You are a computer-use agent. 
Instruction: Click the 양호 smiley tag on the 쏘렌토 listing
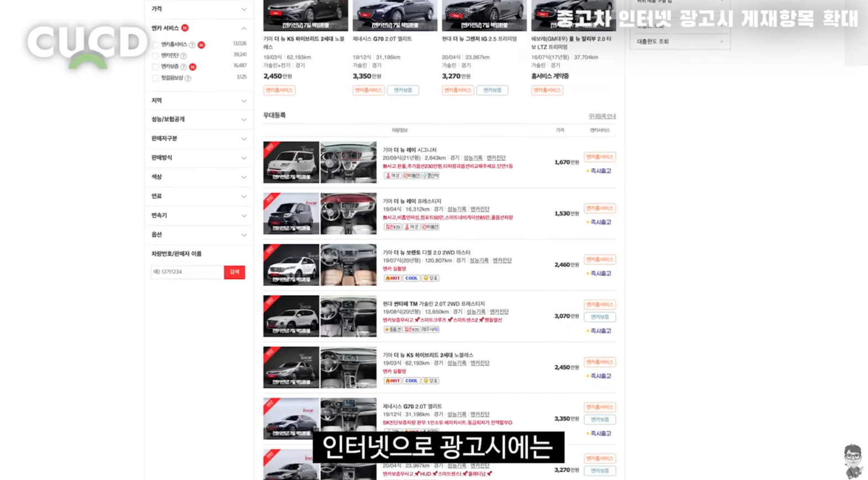pos(430,278)
